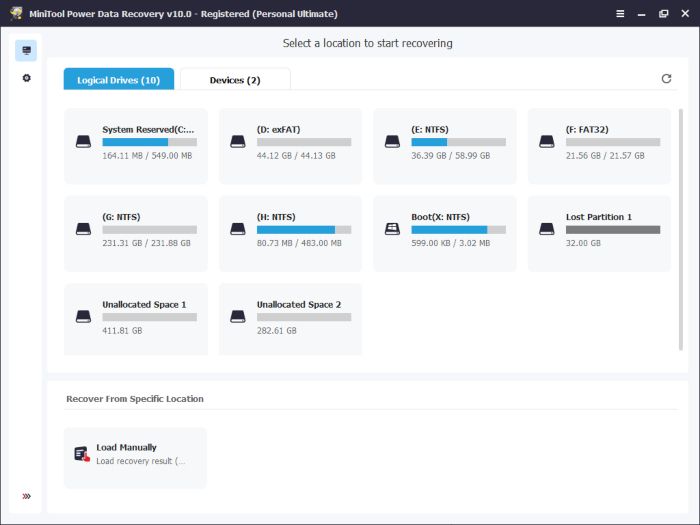Click the Boot X: NTFS drive icon

[392, 229]
